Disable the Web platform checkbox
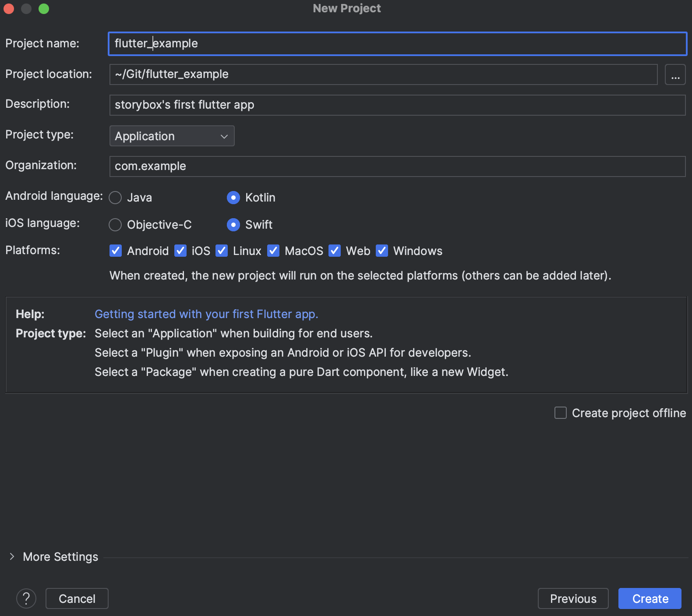This screenshot has height=616, width=692. [335, 251]
